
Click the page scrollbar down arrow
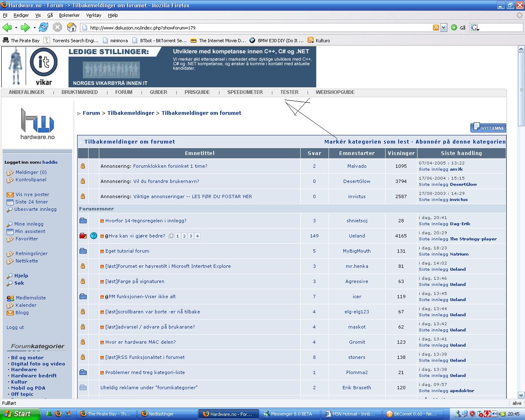521,395
